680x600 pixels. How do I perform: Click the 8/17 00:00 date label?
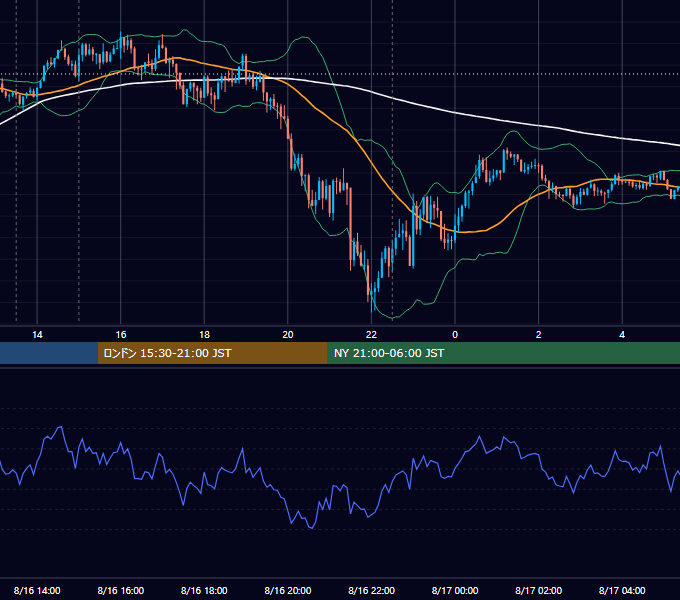455,590
